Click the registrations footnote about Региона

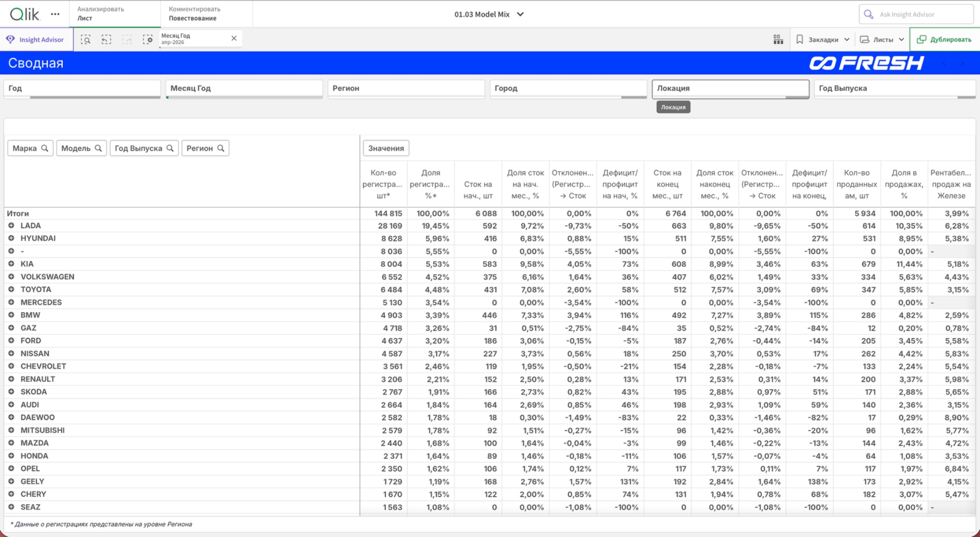(x=101, y=524)
